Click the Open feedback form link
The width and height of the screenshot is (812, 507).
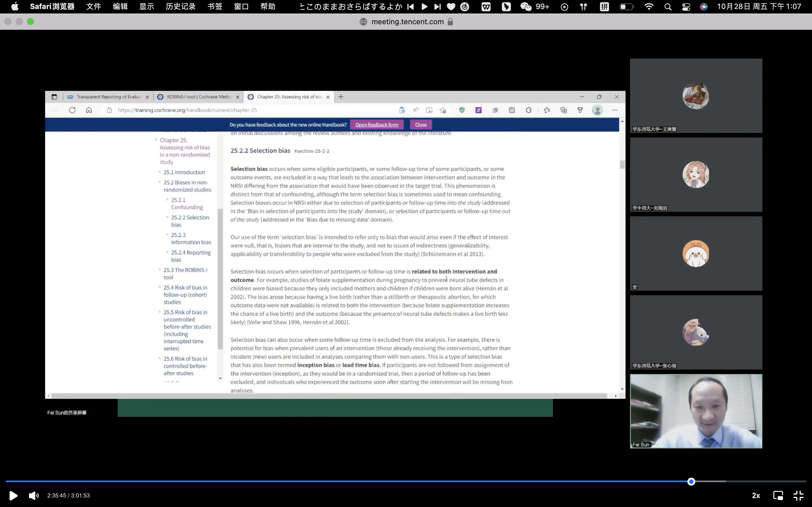tap(376, 125)
